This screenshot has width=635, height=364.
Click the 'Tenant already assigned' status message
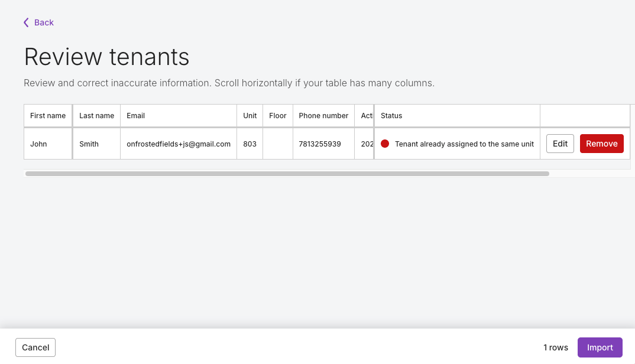(464, 144)
